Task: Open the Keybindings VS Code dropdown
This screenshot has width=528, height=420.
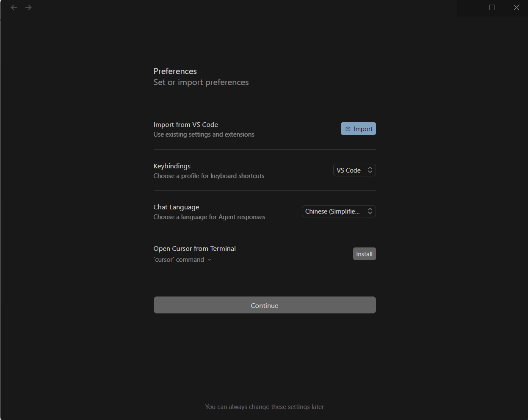Action: tap(354, 170)
